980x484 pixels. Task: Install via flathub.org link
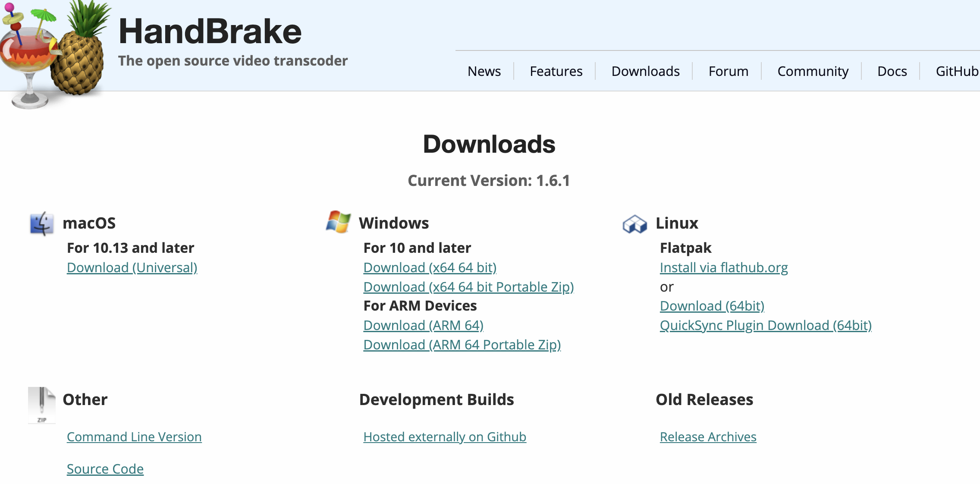coord(724,268)
